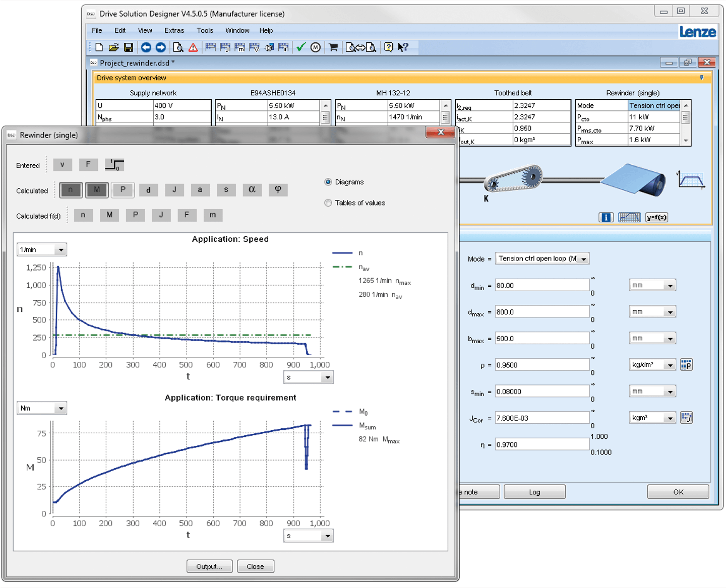Click the save project floppy disk icon
The image size is (726, 588).
129,47
